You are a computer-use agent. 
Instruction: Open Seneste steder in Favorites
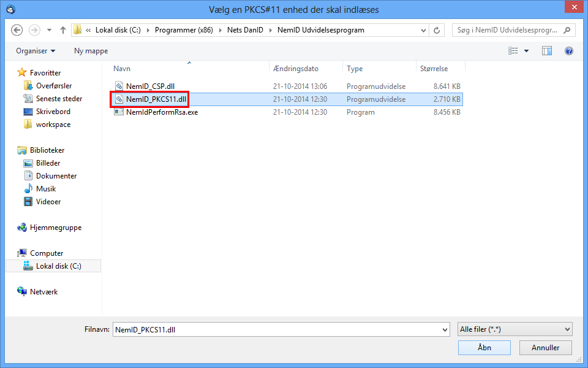coord(59,98)
